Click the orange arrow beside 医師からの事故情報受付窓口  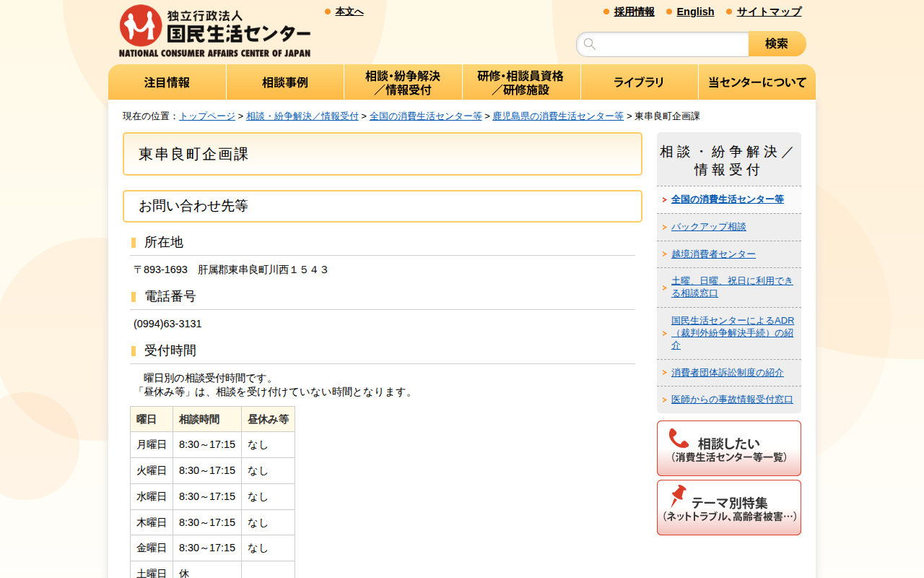click(x=663, y=399)
